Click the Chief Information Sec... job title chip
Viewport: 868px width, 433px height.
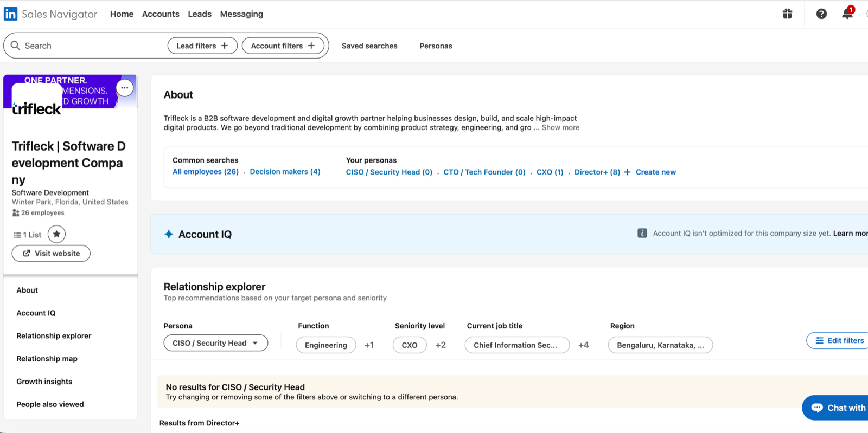pos(517,345)
